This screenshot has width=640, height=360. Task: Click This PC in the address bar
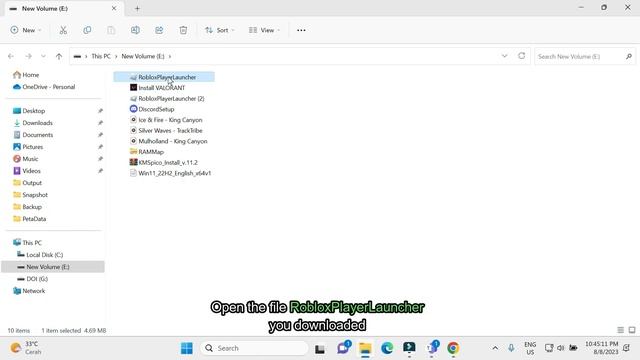click(x=101, y=56)
